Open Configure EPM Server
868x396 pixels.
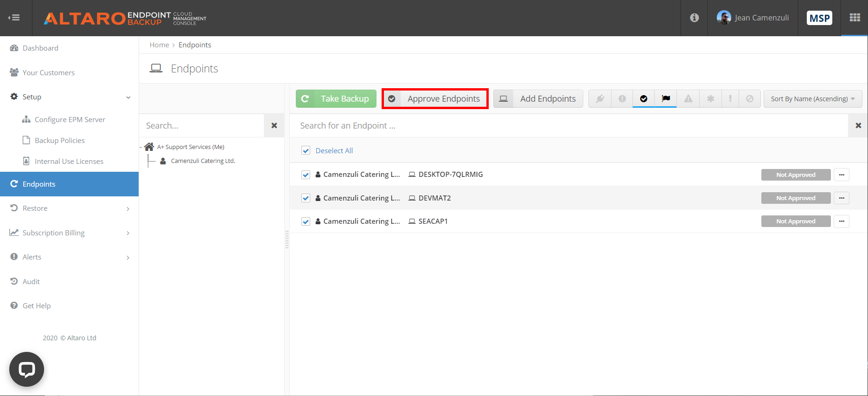64,119
